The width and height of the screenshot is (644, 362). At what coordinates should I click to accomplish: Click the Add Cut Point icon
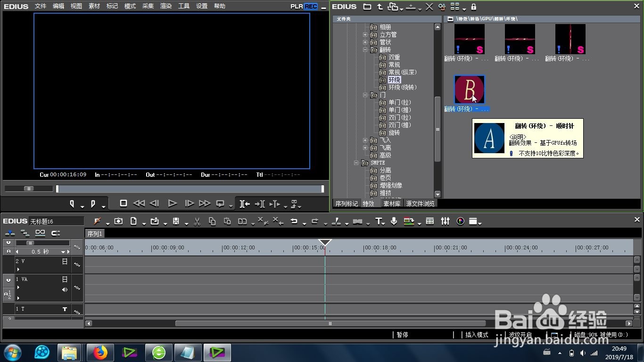coord(336,221)
